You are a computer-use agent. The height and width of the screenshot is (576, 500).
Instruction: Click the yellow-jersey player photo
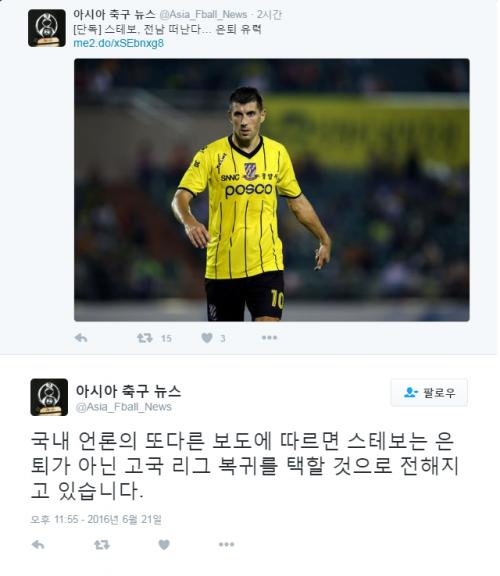pos(271,190)
